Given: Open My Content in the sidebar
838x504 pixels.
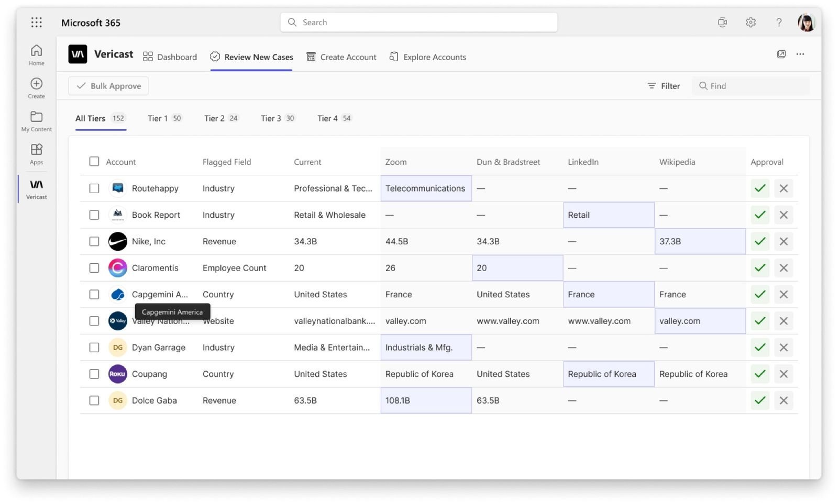Looking at the screenshot, I should click(36, 121).
